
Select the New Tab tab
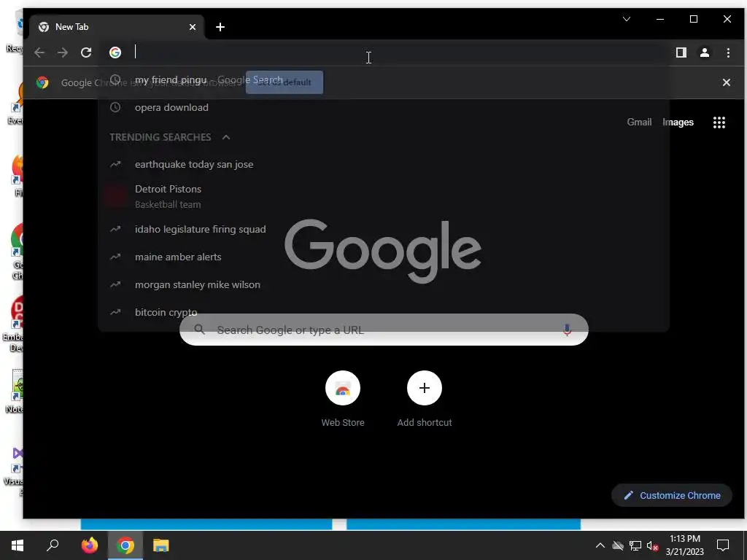click(x=117, y=27)
